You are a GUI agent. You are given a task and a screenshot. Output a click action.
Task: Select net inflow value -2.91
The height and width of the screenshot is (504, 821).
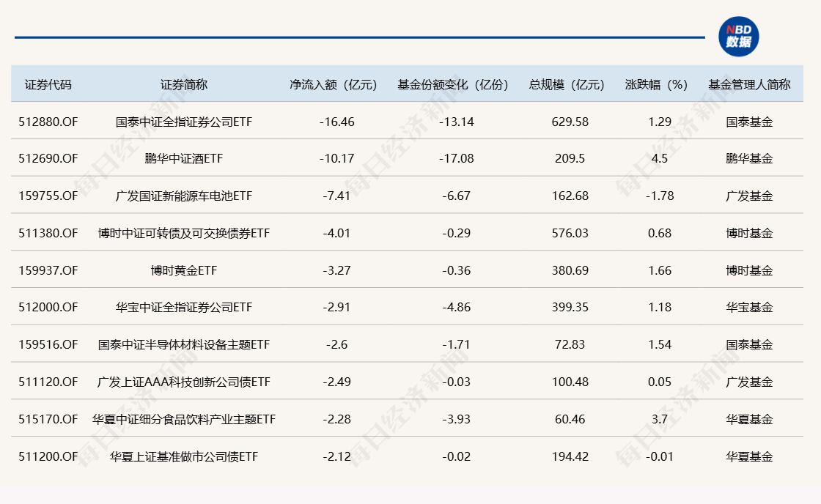point(336,307)
